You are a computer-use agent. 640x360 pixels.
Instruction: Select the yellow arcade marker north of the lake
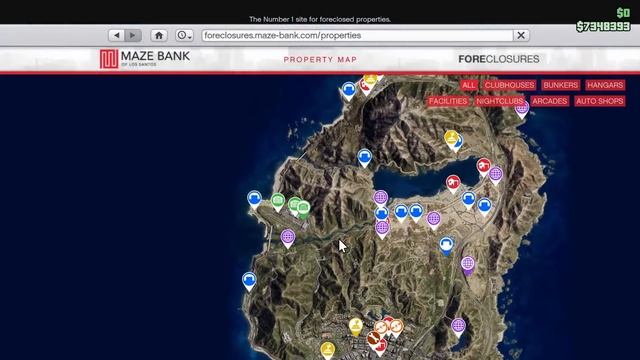coord(450,139)
